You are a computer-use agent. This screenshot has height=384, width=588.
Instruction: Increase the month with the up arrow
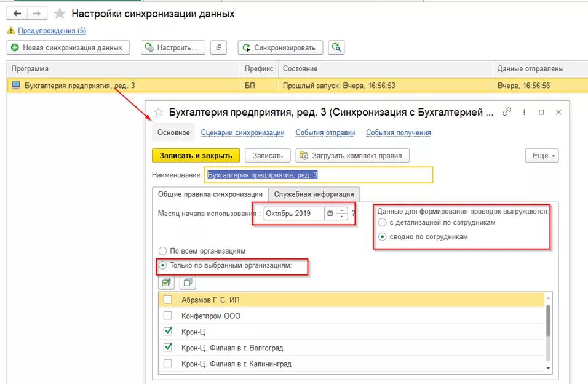tap(341, 210)
